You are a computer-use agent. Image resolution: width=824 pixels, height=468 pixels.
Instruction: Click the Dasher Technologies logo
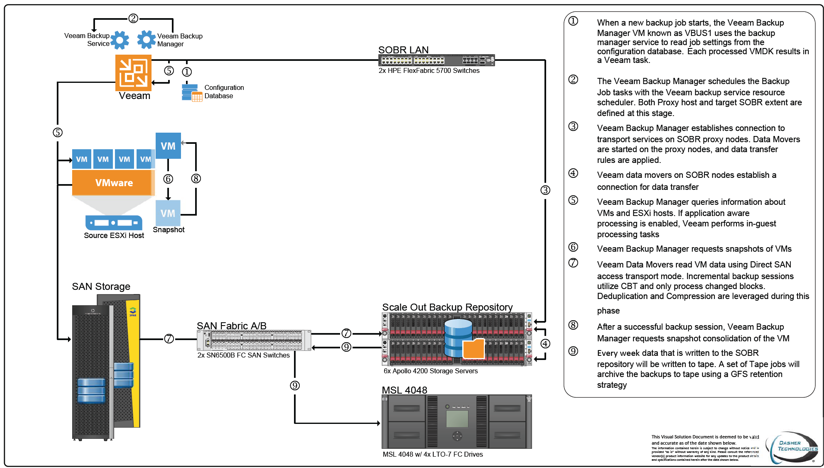coord(791,448)
